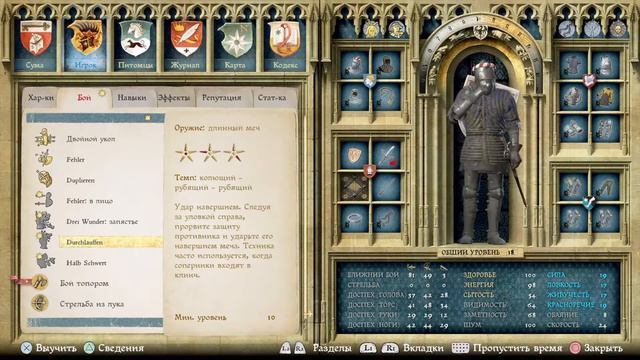Select the Duplieren list entry
640x360 pixels.
pyautogui.click(x=80, y=180)
